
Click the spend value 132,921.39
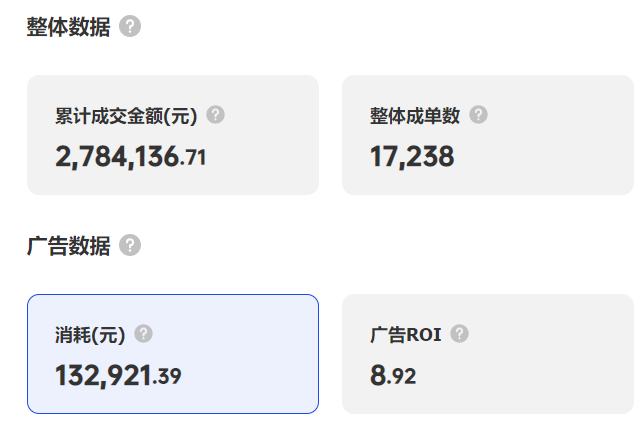coord(118,376)
